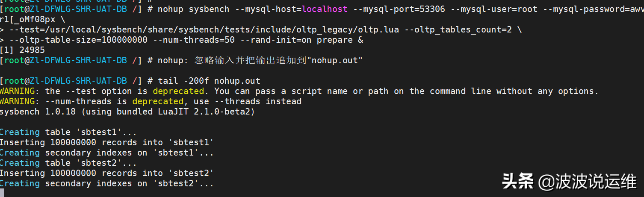This screenshot has height=197, width=644.
Task: Click "Creating secondary indexes on 'sbtest1'" line
Action: pos(106,153)
